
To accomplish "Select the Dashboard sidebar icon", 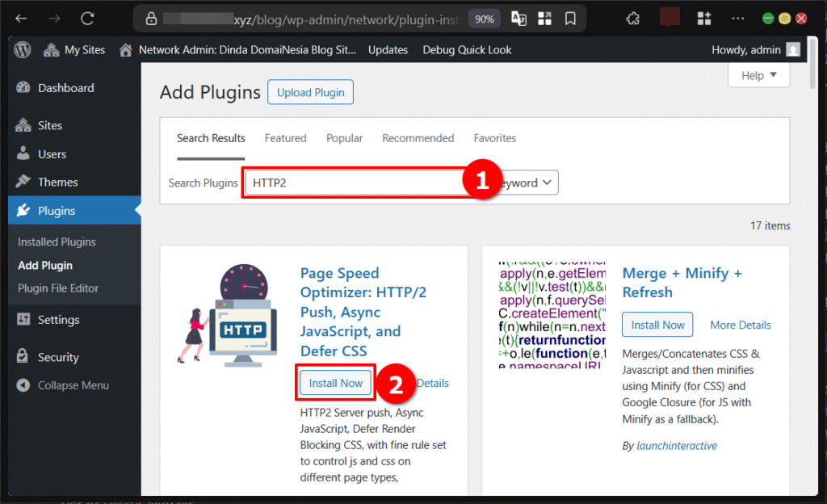I will click(23, 87).
